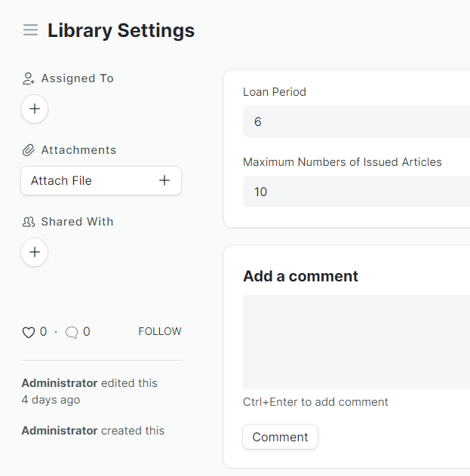Viewport: 470px width, 476px height.
Task: Click the Attachments paperclip icon
Action: tap(29, 150)
